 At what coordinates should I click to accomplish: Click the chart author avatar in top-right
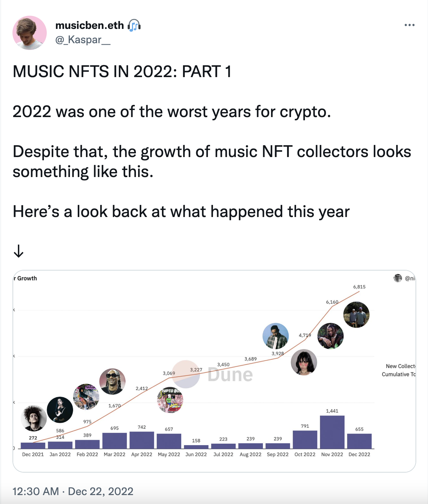[398, 278]
